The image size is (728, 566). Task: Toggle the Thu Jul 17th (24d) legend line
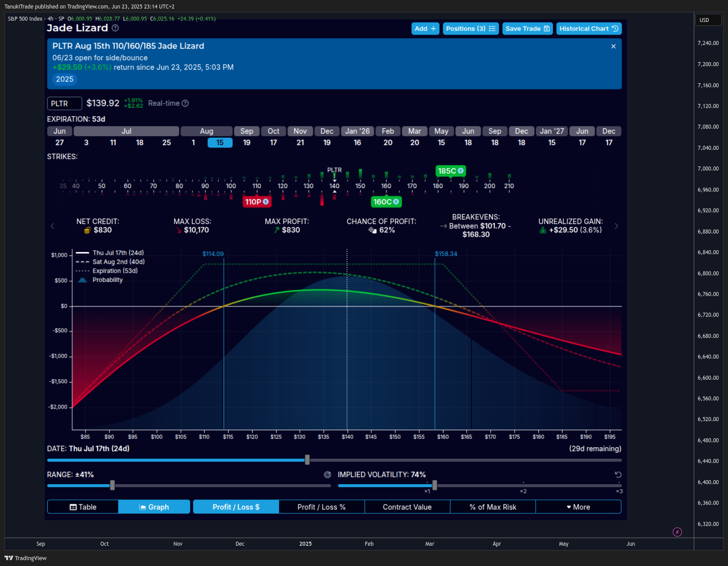coord(110,253)
